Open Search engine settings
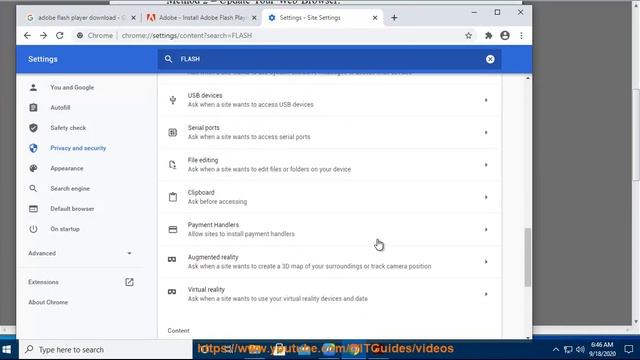Screen dimensions: 640x360 click(x=70, y=189)
